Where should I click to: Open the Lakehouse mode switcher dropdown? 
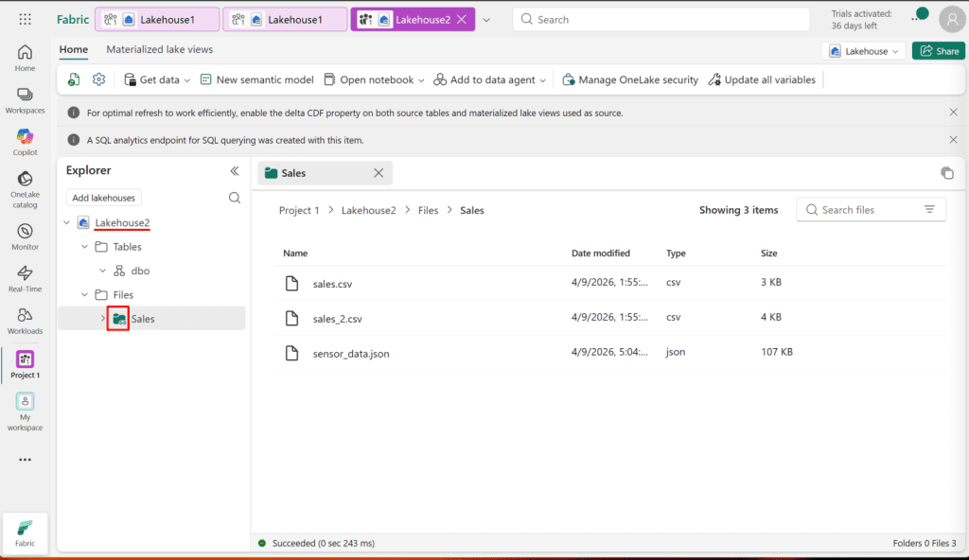864,51
